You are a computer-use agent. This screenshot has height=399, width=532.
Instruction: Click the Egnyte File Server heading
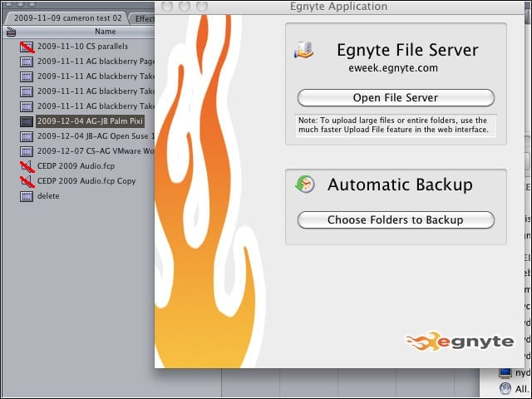(407, 50)
